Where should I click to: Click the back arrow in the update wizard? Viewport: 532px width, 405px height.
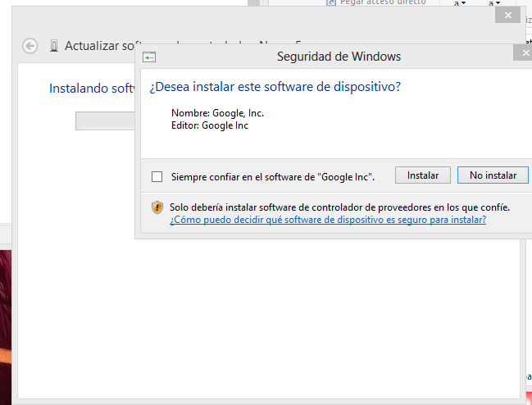click(30, 46)
